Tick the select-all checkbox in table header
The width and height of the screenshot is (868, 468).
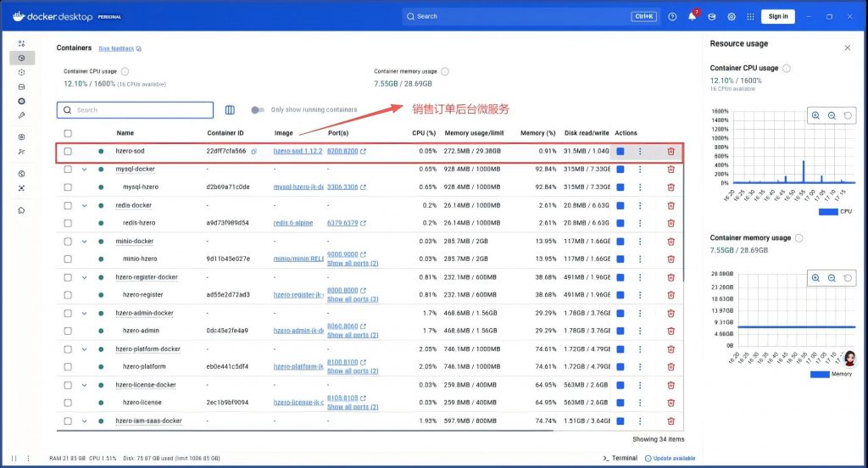68,133
